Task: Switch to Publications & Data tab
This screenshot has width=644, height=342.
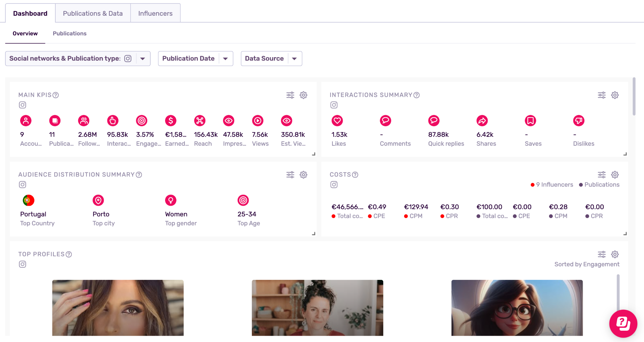Action: [x=93, y=14]
